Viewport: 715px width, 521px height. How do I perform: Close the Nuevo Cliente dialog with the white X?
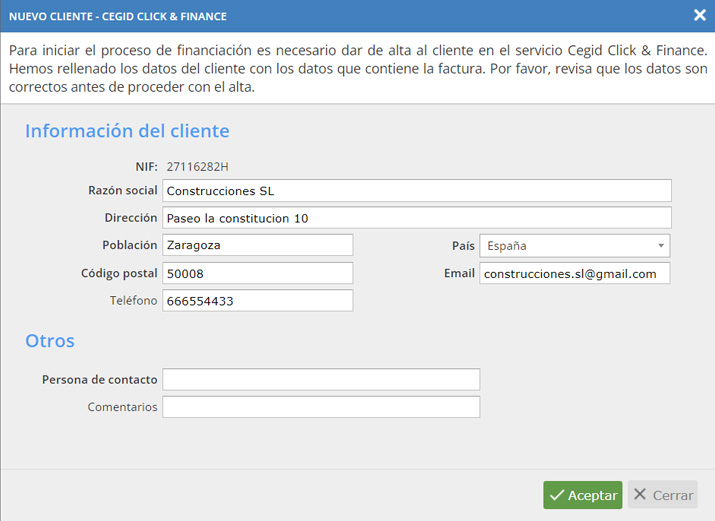(x=699, y=15)
